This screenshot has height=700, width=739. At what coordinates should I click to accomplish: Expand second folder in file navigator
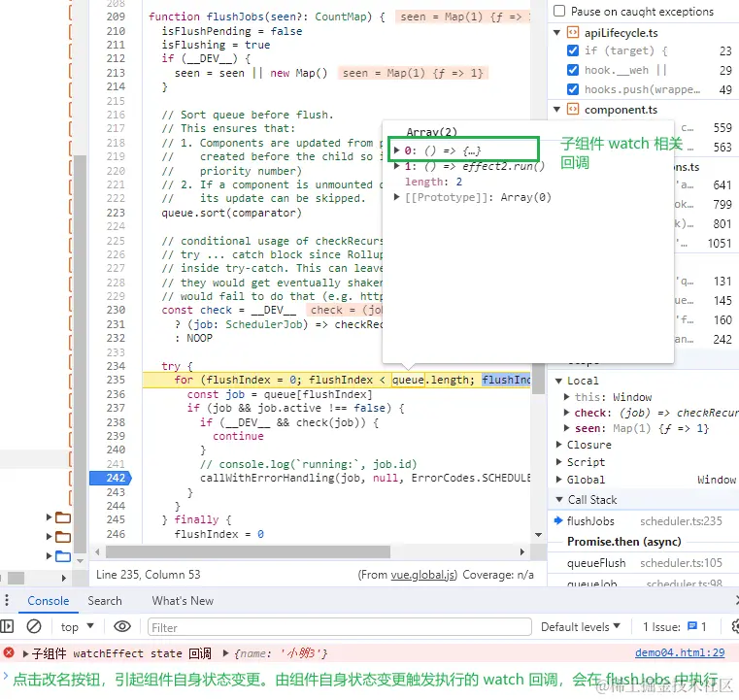click(x=49, y=537)
